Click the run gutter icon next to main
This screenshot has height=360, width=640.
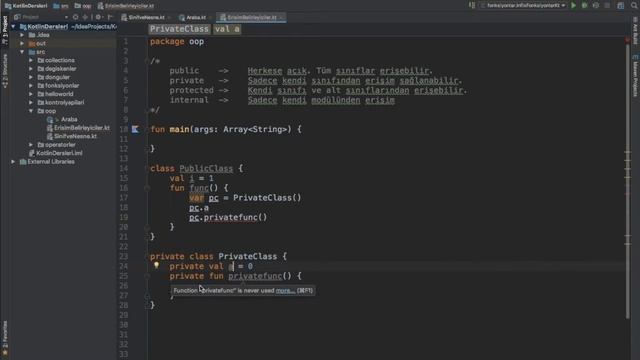click(135, 129)
